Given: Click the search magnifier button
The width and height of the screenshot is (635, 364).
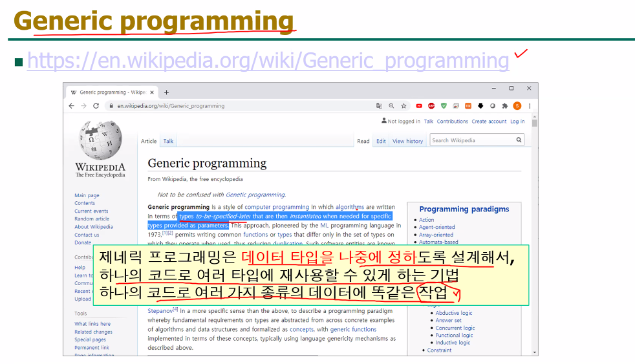Looking at the screenshot, I should tap(519, 140).
